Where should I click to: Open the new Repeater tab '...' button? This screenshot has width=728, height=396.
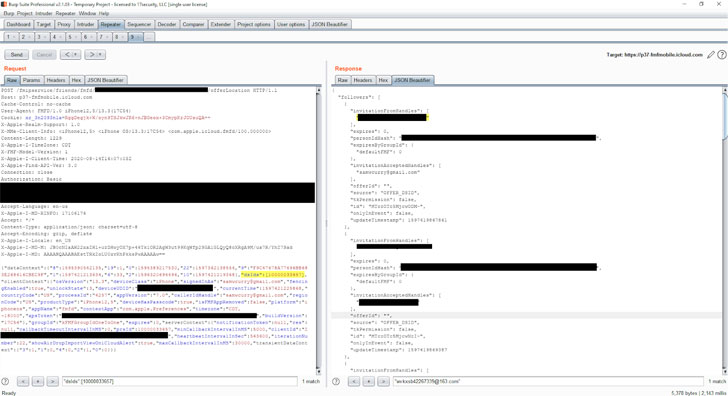pyautogui.click(x=149, y=37)
